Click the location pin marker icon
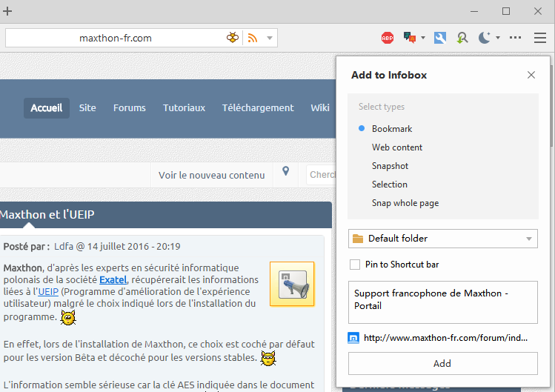This screenshot has width=555, height=392. pyautogui.click(x=285, y=171)
